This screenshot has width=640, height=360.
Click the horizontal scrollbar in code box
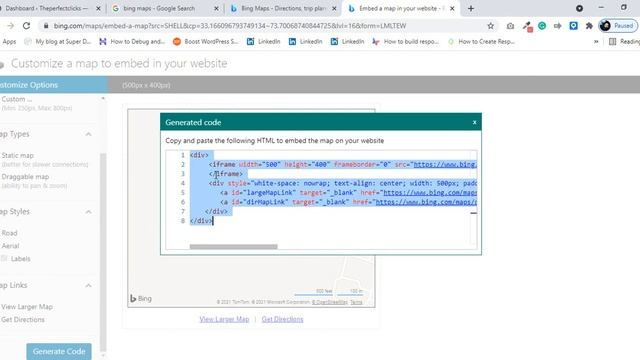point(233,247)
